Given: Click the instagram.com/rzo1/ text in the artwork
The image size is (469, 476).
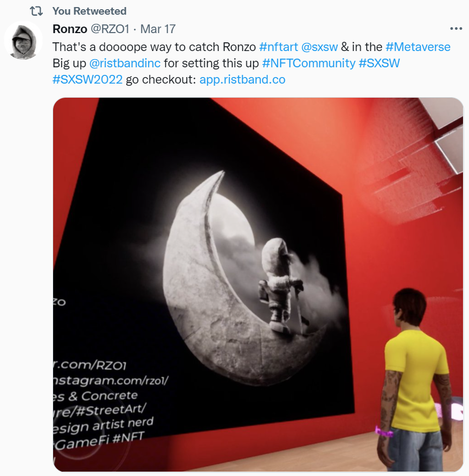Looking at the screenshot, I should tap(111, 380).
